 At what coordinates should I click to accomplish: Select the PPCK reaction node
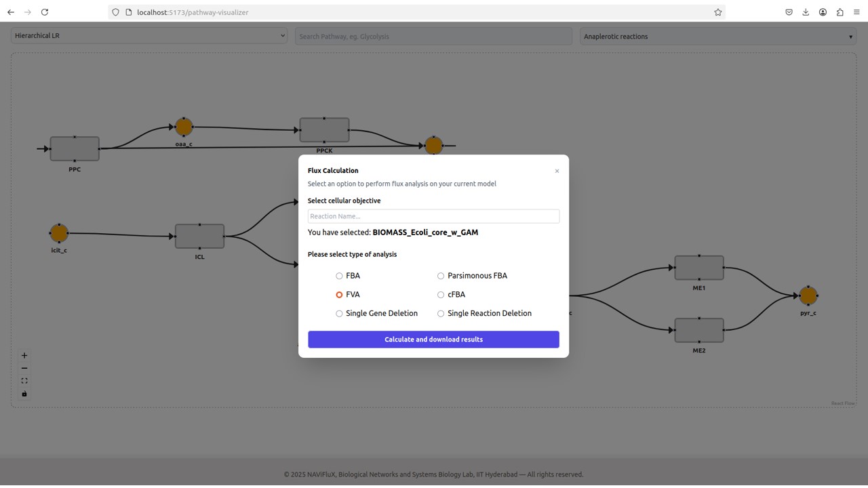[x=324, y=129]
